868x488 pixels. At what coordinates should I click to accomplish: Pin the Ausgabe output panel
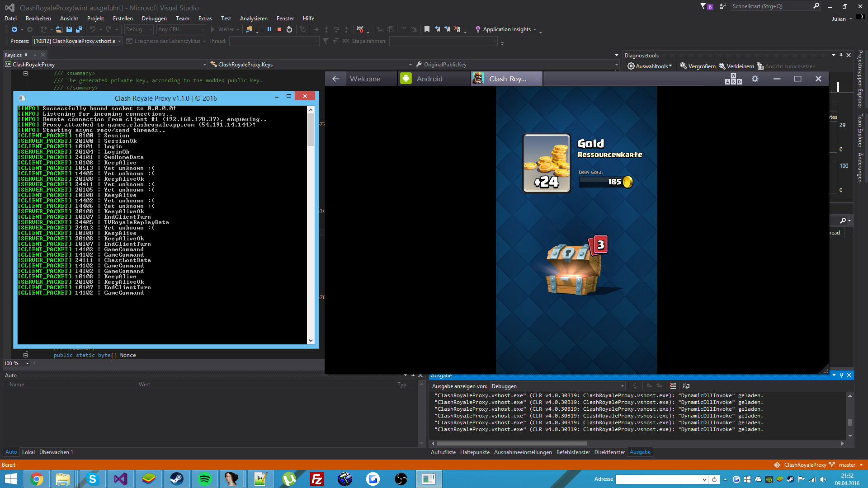point(841,375)
